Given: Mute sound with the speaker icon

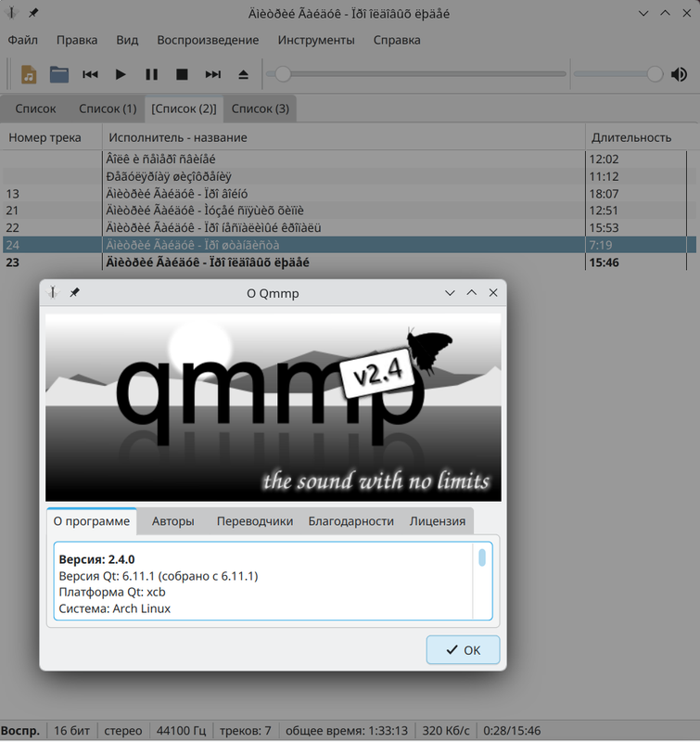Looking at the screenshot, I should tap(680, 74).
